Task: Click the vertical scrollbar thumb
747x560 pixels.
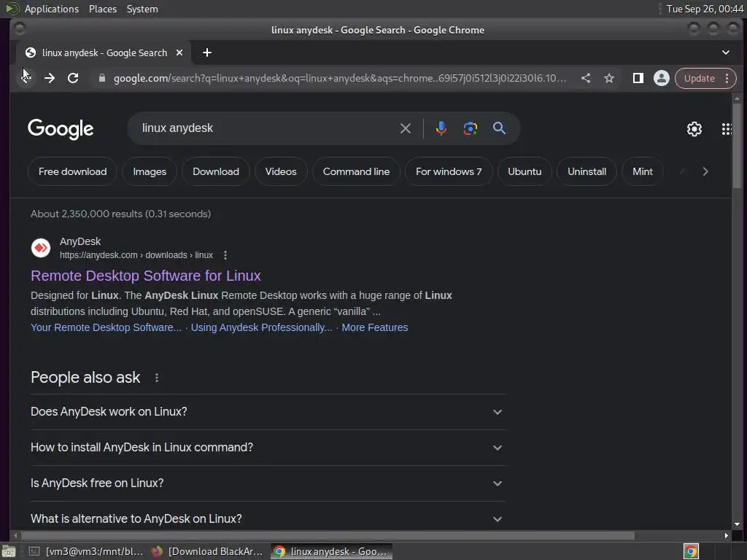Action: click(x=737, y=145)
